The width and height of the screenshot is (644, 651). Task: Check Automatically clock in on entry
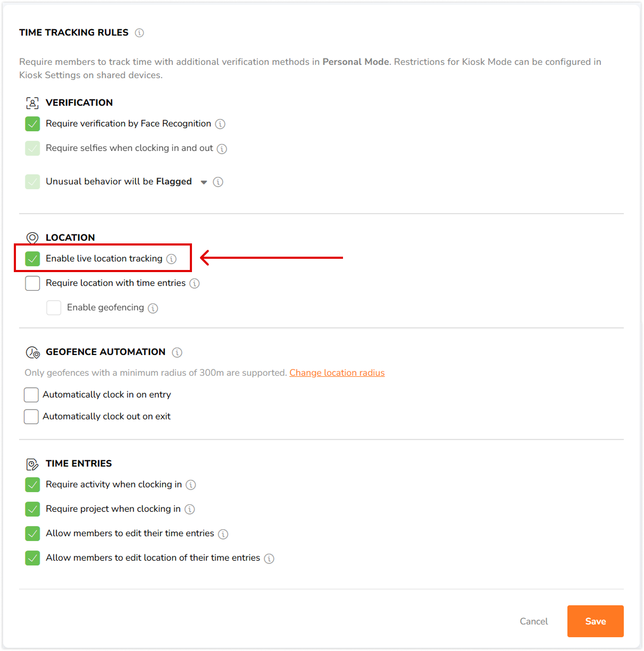click(x=31, y=395)
